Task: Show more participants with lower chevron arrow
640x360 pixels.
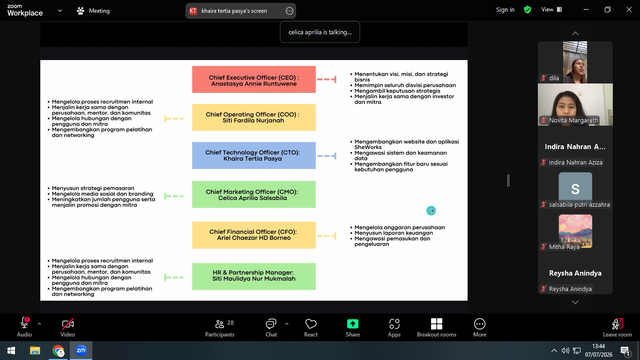Action: pyautogui.click(x=575, y=302)
